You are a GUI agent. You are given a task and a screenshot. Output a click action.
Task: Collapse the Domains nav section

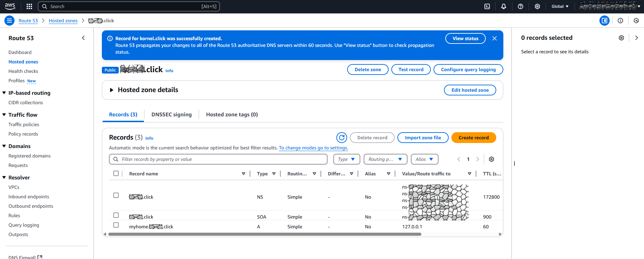[x=4, y=146]
